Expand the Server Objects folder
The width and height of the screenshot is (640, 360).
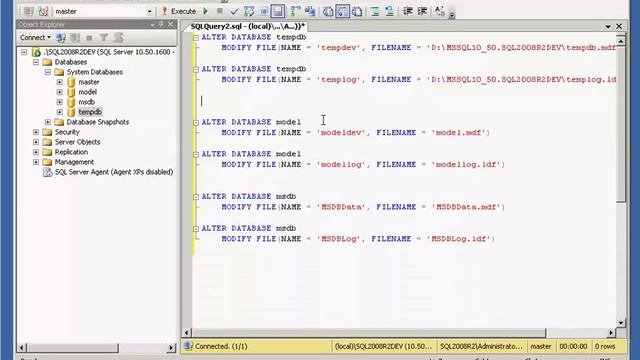coord(36,142)
